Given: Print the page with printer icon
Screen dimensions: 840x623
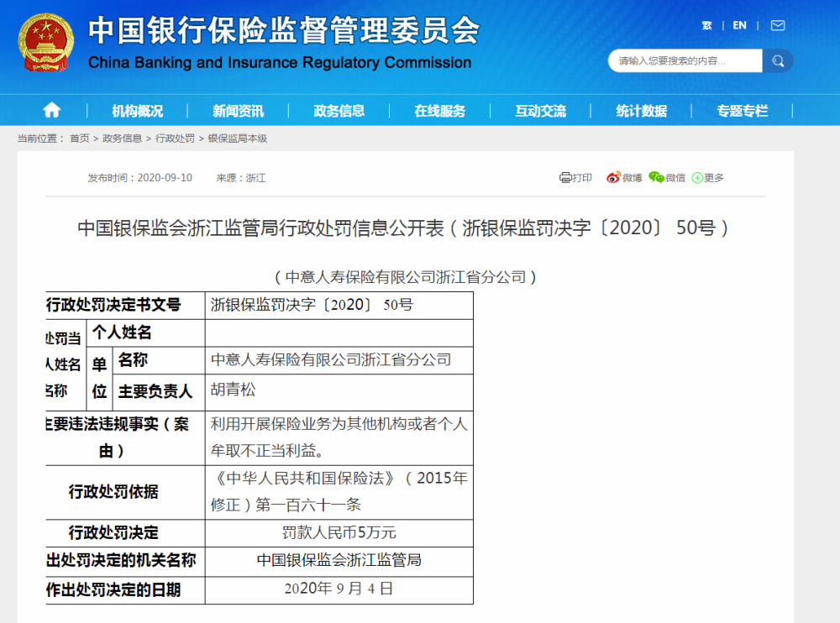Looking at the screenshot, I should [x=565, y=177].
